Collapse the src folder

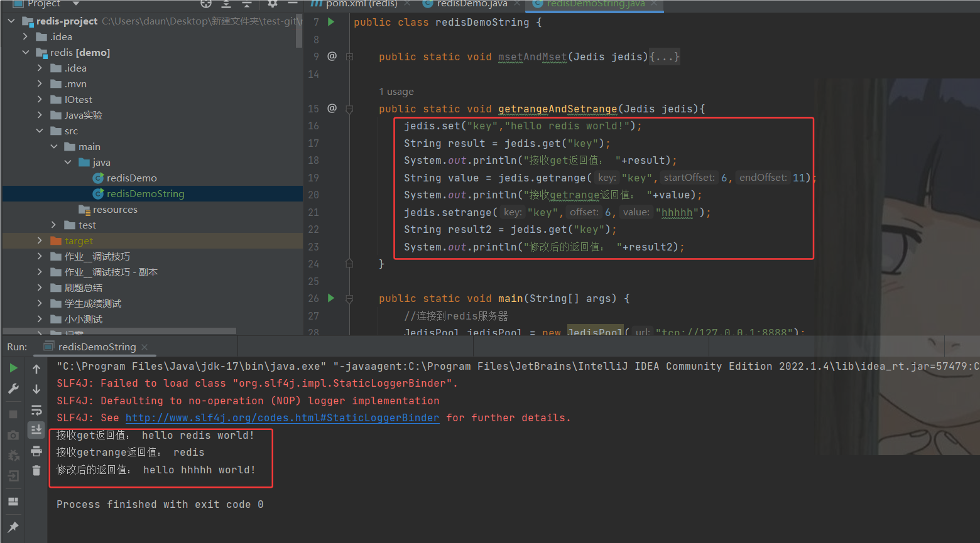pyautogui.click(x=40, y=131)
